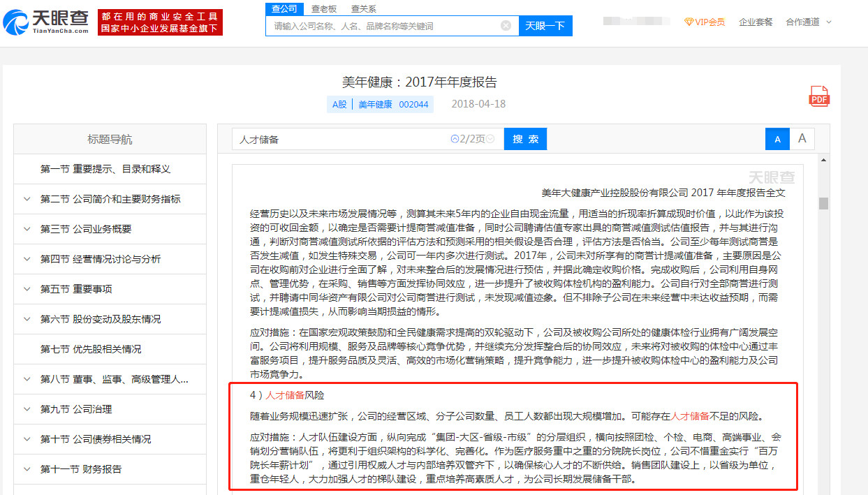Screen dimensions: 868x495
Task: Jump to 第四节 经营情况讨论与分析 section
Action: pos(101,259)
